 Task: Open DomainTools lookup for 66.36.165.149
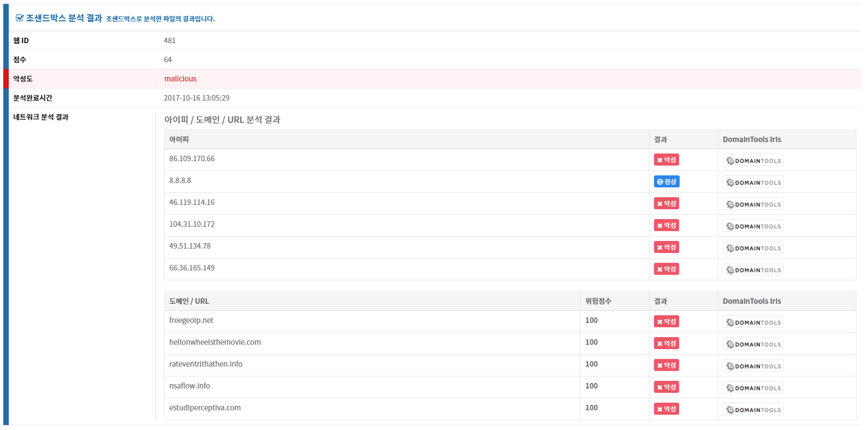(753, 269)
